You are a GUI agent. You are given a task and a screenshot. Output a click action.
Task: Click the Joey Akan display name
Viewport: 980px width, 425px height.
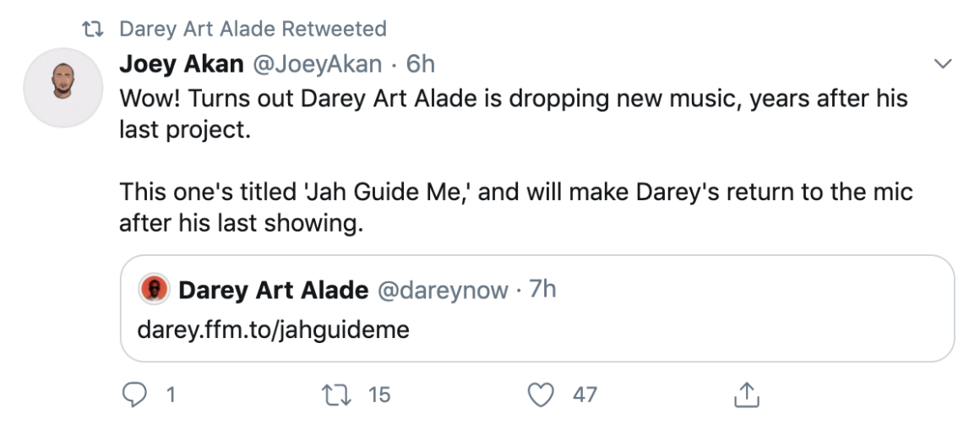pos(181,63)
